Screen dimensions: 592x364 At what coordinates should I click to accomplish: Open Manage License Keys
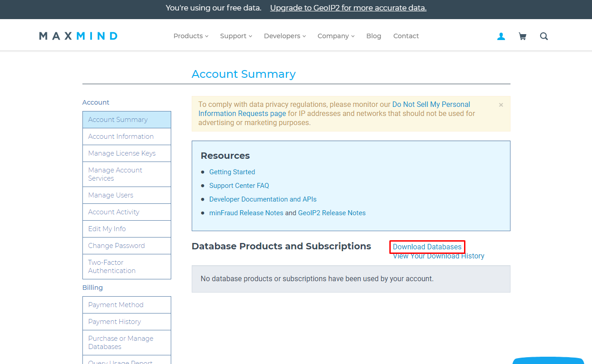127,153
